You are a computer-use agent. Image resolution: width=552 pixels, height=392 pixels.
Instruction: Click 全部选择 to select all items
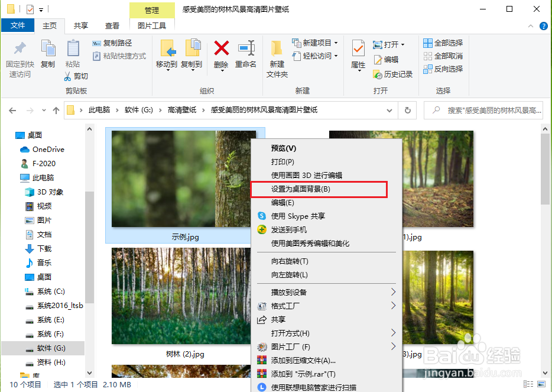443,43
